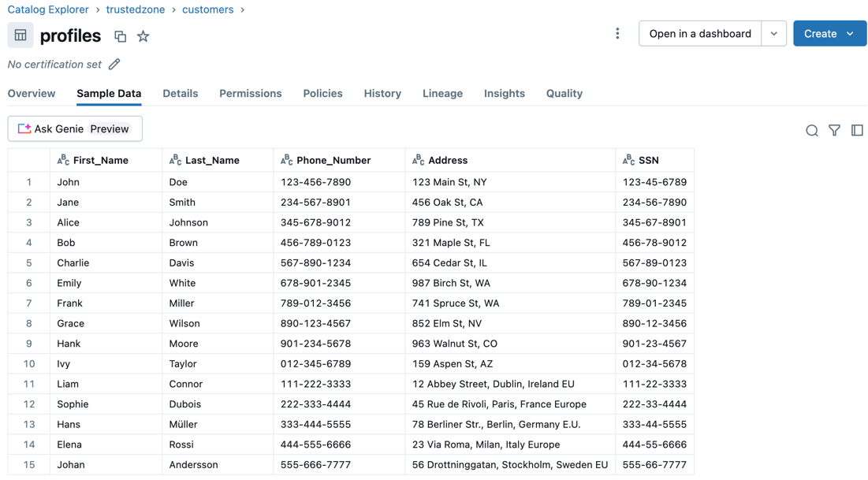Open the Details tab
Image resolution: width=868 pixels, height=480 pixels.
click(181, 94)
